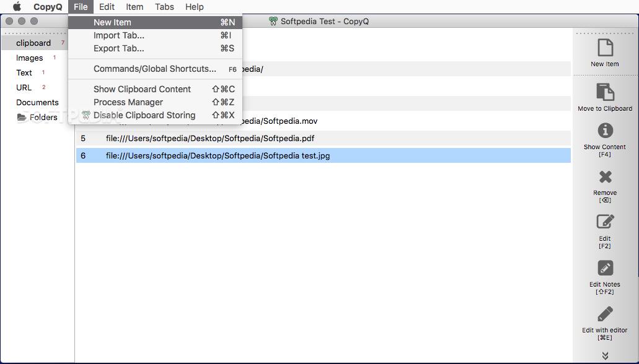This screenshot has width=639, height=364.
Task: Click the Edit pencil-square icon
Action: coord(605,222)
